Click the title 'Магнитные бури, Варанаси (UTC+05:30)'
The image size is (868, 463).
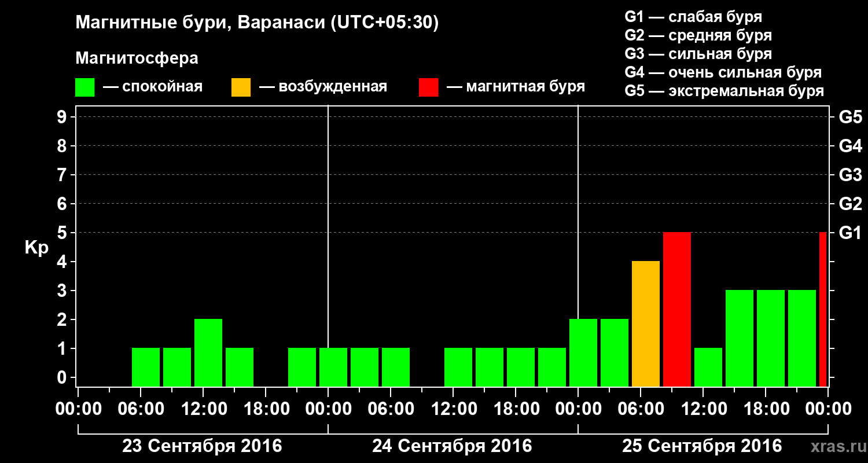pyautogui.click(x=258, y=23)
